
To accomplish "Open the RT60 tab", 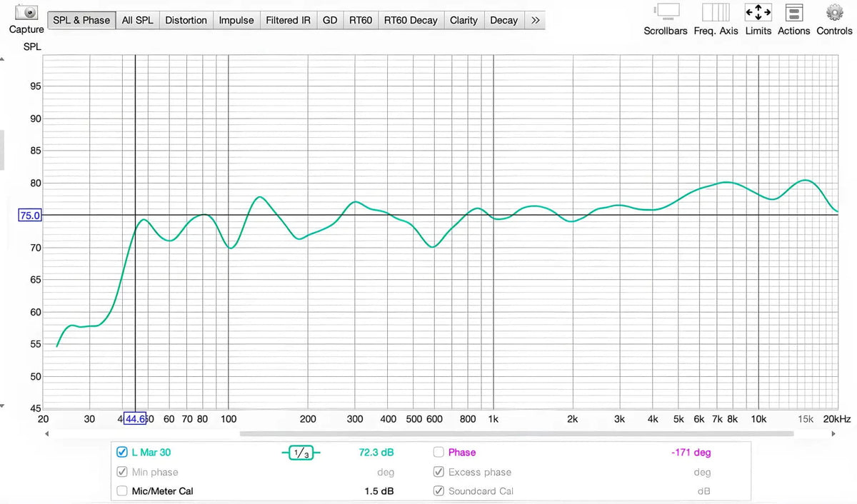I will (x=361, y=20).
